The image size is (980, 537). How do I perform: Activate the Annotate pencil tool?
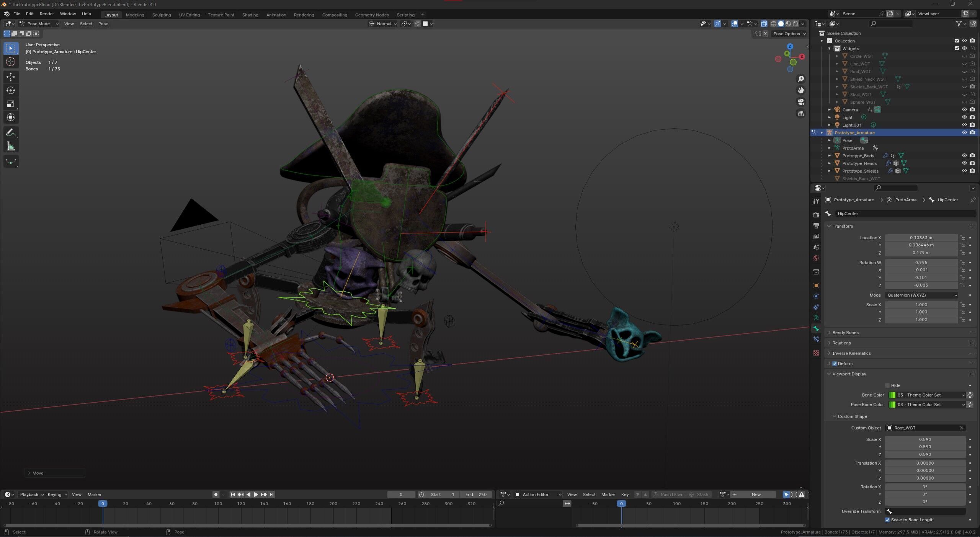pos(11,133)
